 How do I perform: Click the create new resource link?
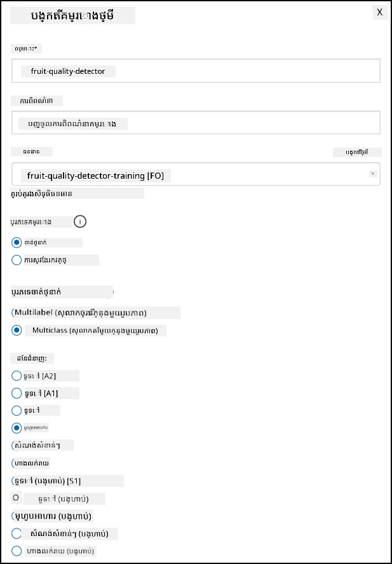tap(357, 152)
